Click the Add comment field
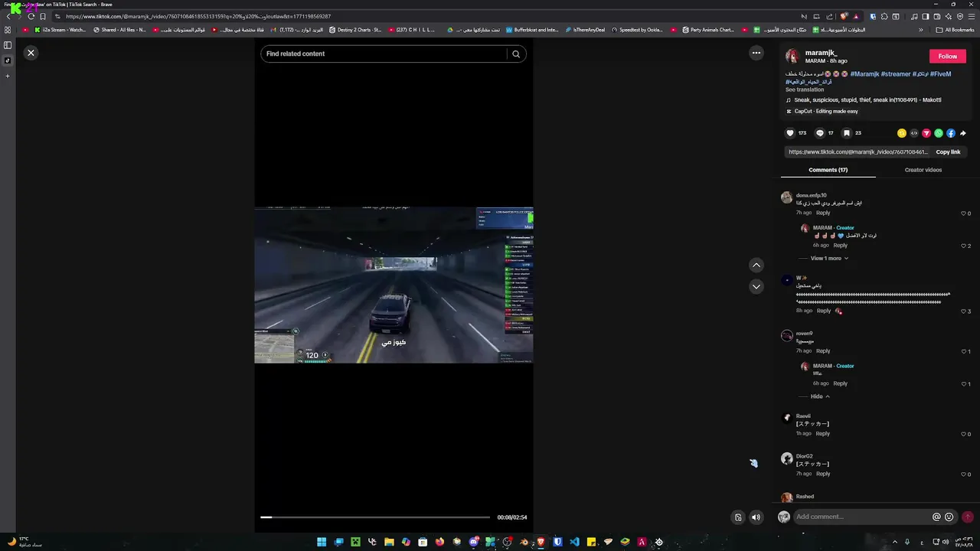 pyautogui.click(x=861, y=517)
